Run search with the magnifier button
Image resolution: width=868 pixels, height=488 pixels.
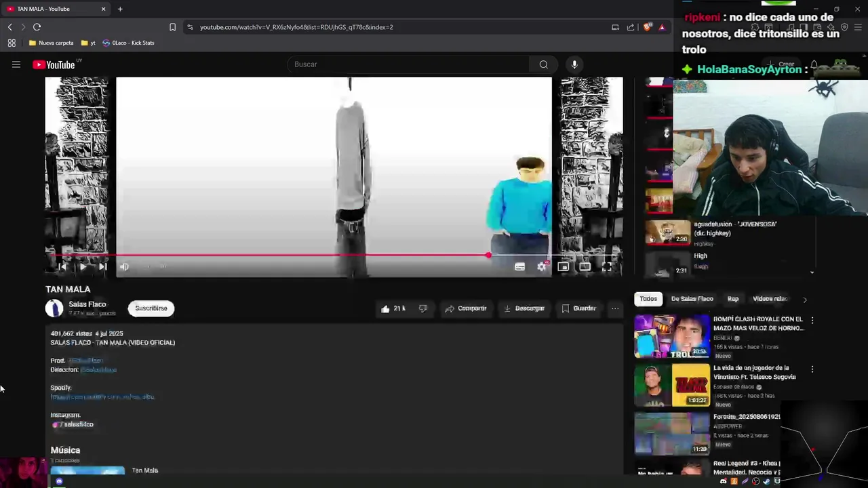coord(544,64)
